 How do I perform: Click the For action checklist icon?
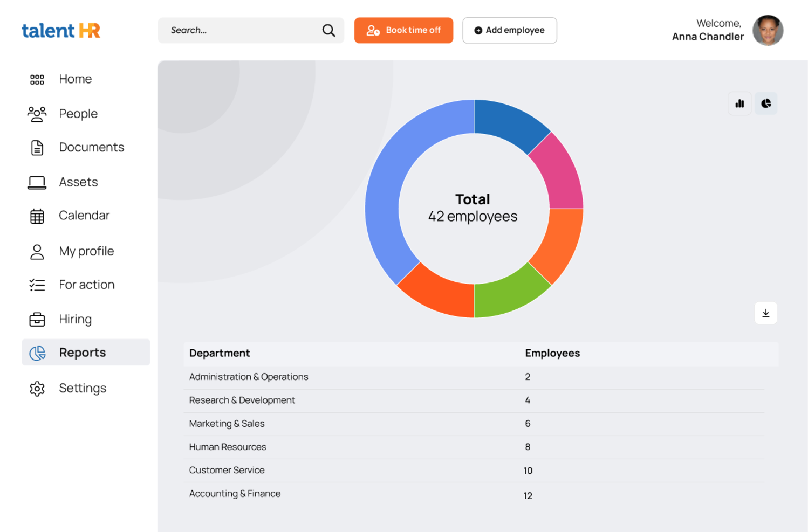click(x=37, y=285)
